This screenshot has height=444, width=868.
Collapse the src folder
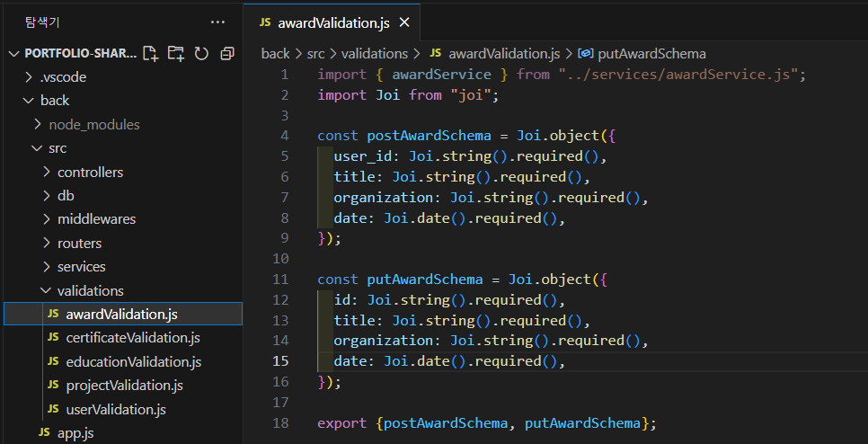tap(38, 148)
